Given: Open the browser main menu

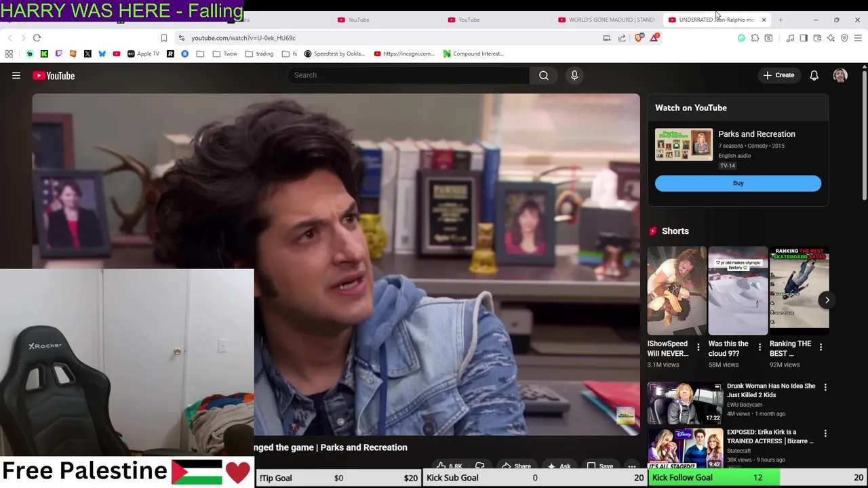Looking at the screenshot, I should pyautogui.click(x=858, y=38).
